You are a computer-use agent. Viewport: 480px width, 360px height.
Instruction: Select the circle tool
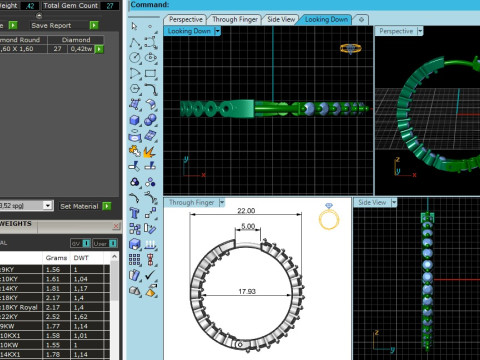point(135,57)
